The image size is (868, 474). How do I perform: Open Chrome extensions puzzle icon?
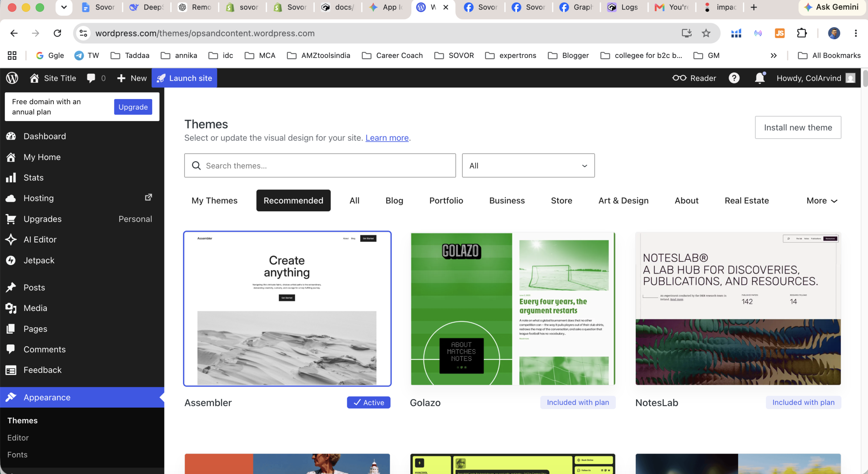(802, 33)
